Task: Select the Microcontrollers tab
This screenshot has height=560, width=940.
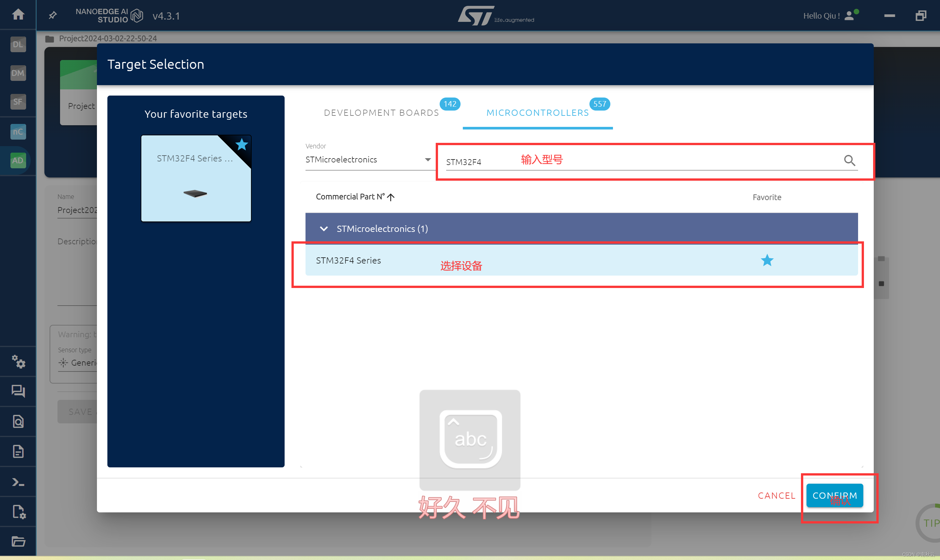Action: (537, 113)
